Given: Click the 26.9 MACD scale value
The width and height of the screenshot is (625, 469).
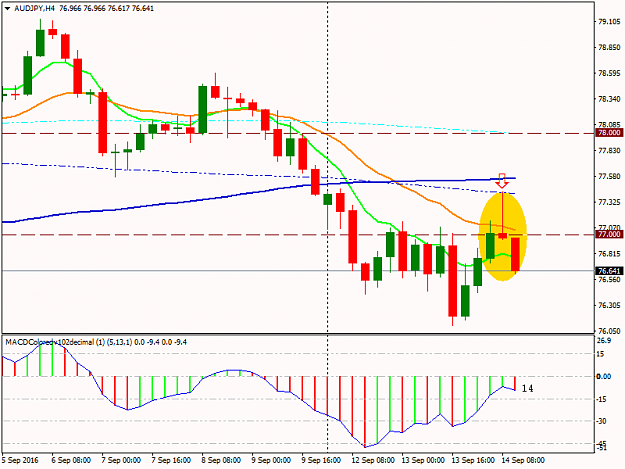Looking at the screenshot, I should [x=605, y=340].
